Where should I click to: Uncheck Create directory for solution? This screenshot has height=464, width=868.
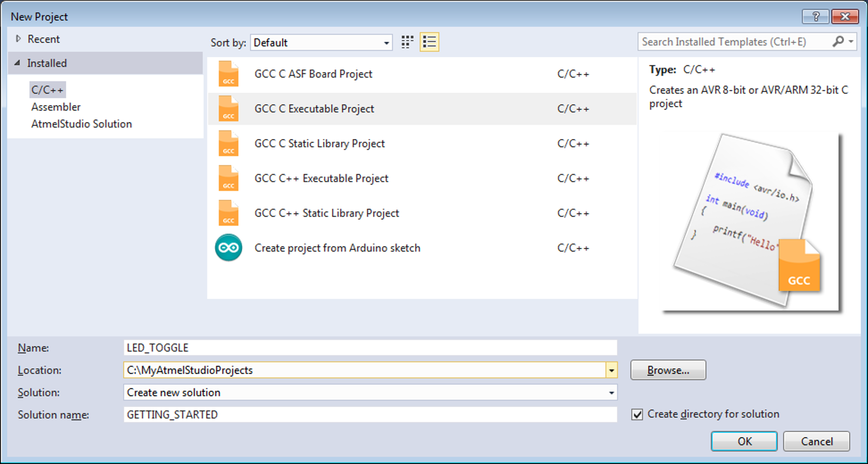pyautogui.click(x=637, y=414)
